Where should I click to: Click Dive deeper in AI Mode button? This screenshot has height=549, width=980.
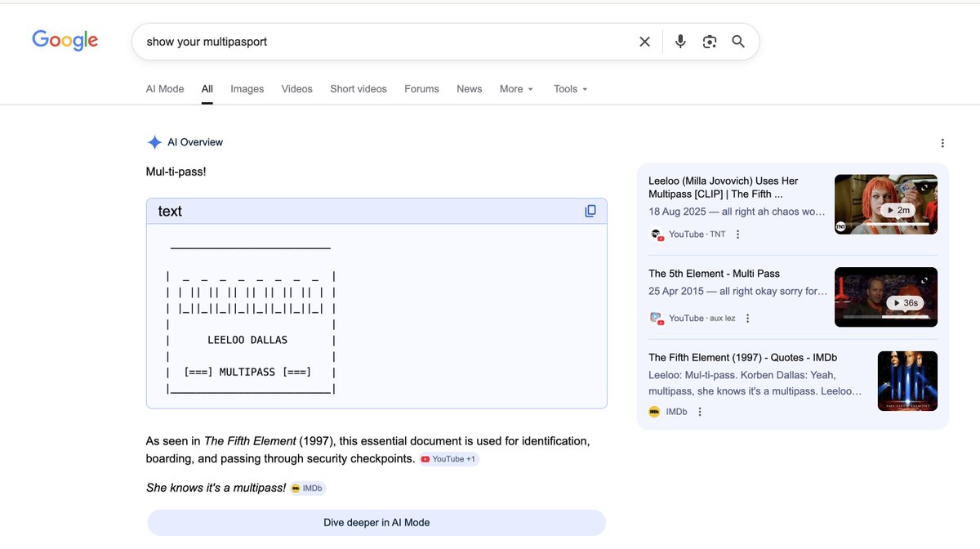(x=376, y=523)
